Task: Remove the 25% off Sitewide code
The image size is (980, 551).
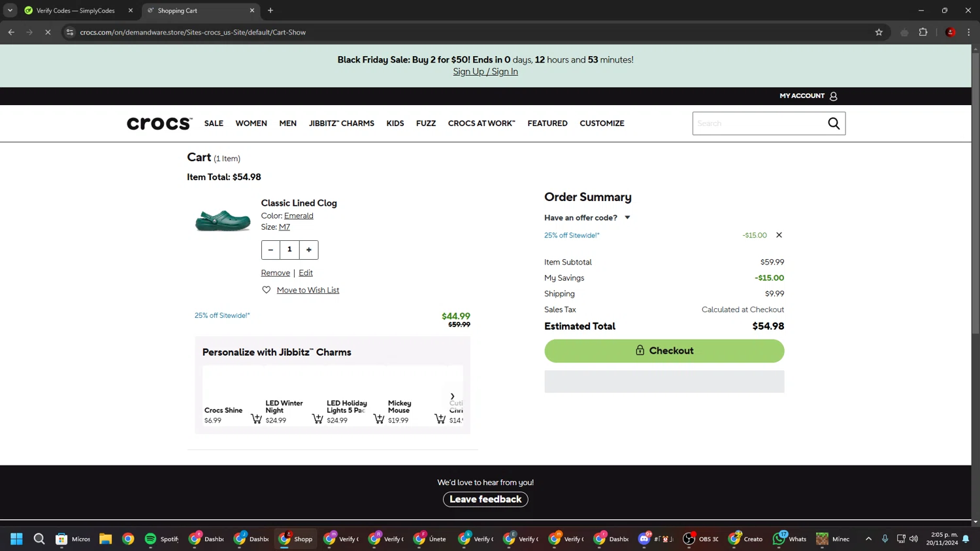Action: 779,235
